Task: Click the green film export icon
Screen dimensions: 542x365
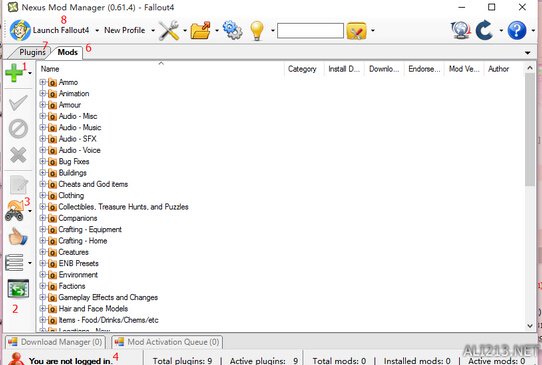Action: coord(18,289)
